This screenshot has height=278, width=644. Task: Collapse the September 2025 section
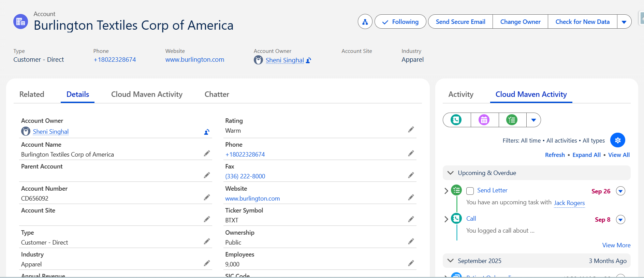(451, 261)
